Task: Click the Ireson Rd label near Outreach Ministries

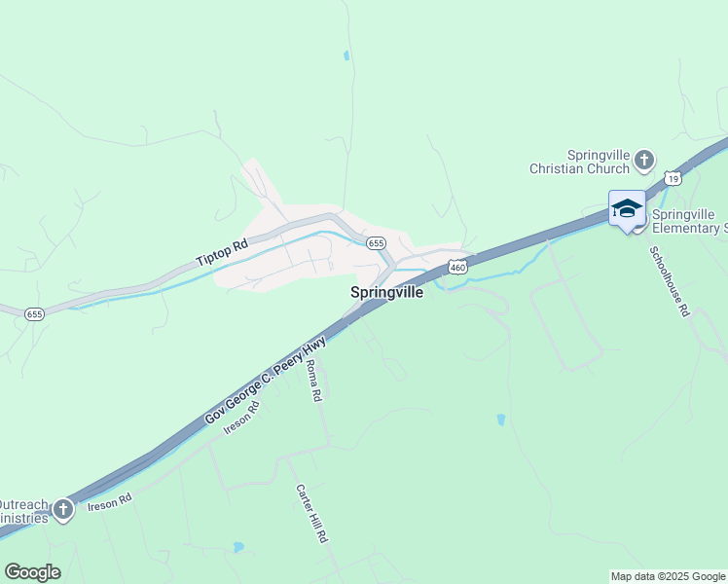Action: (x=110, y=502)
